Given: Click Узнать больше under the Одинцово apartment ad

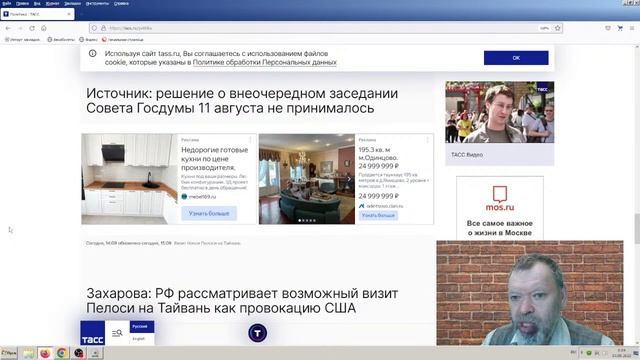Looking at the screenshot, I should coord(378,215).
